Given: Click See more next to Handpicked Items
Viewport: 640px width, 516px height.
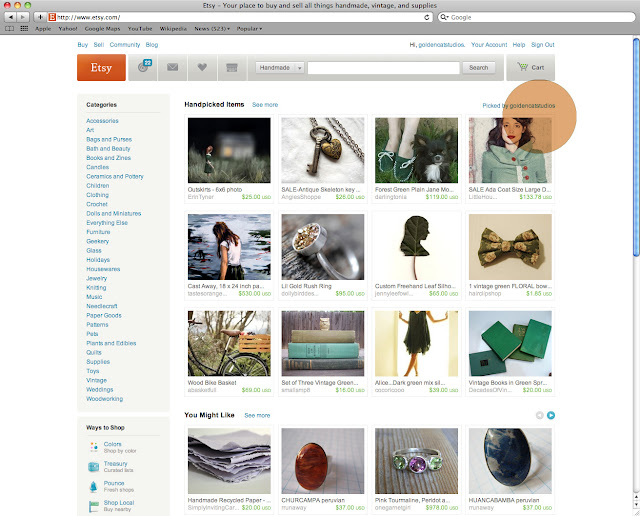Looking at the screenshot, I should [x=265, y=105].
